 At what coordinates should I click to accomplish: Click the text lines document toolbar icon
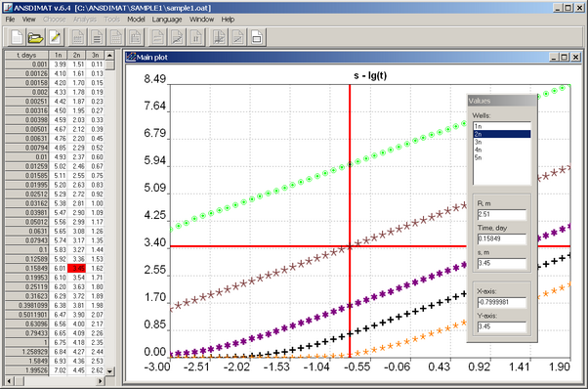(x=97, y=37)
